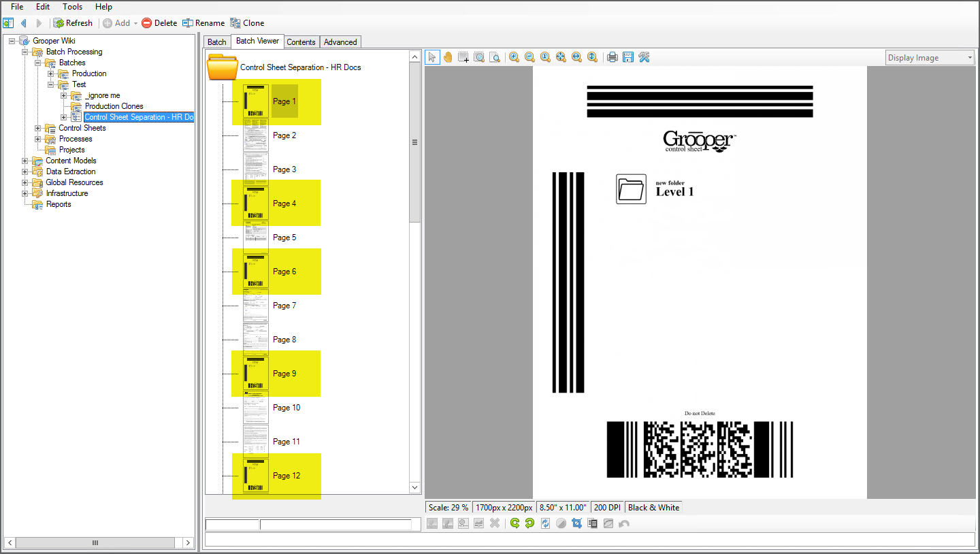Select the Page 10 thumbnail
Viewport: 980px width, 554px height.
tap(256, 408)
